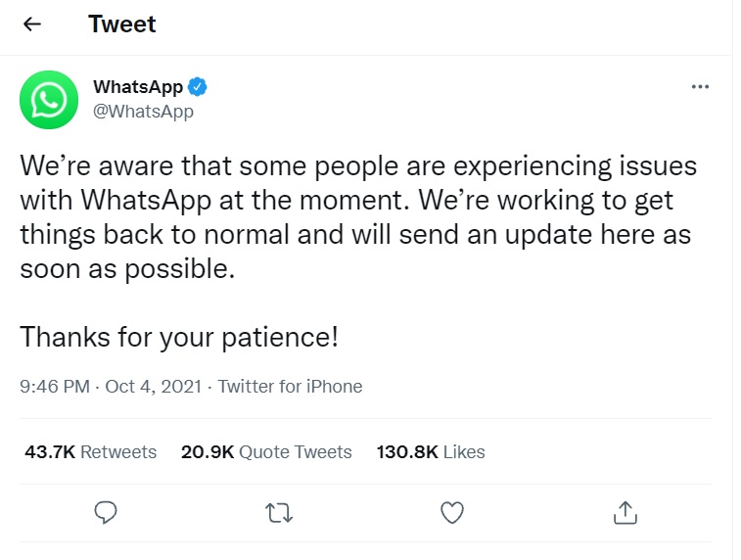Open the WhatsApp display name link
Screen dimensions: 741x560
coord(137,87)
